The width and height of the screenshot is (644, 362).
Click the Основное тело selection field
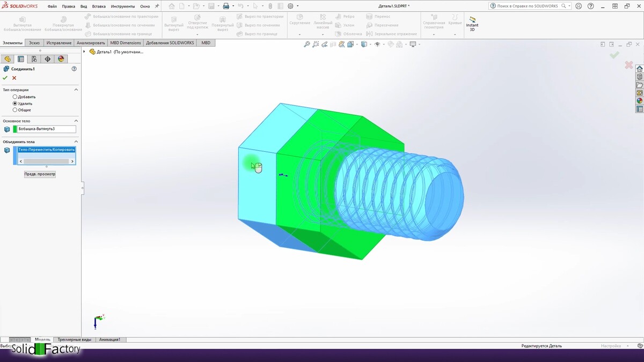[46, 129]
